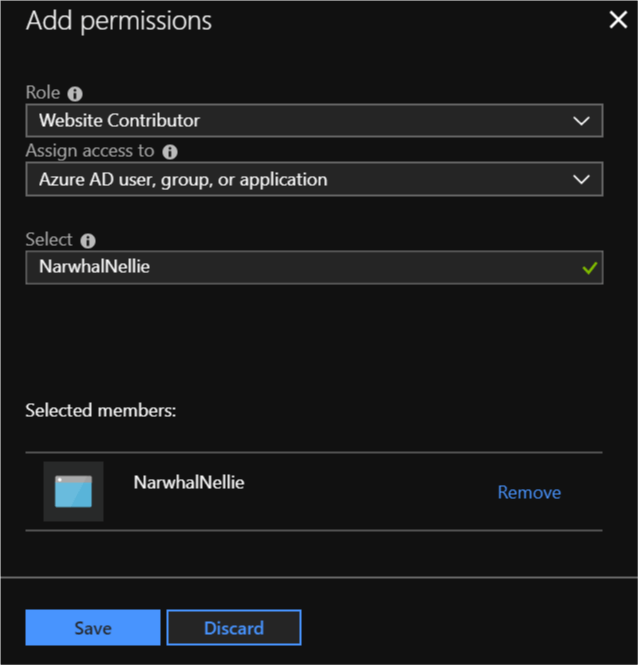Open the Azure AD user, group, or application dropdown
This screenshot has width=638, height=665.
point(314,179)
